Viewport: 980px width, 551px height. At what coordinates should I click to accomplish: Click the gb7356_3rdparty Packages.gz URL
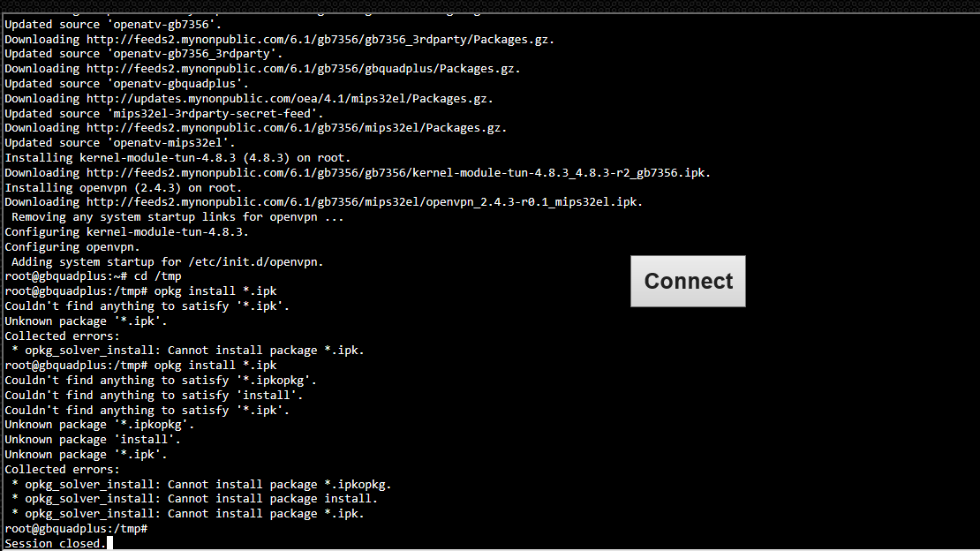pos(320,40)
